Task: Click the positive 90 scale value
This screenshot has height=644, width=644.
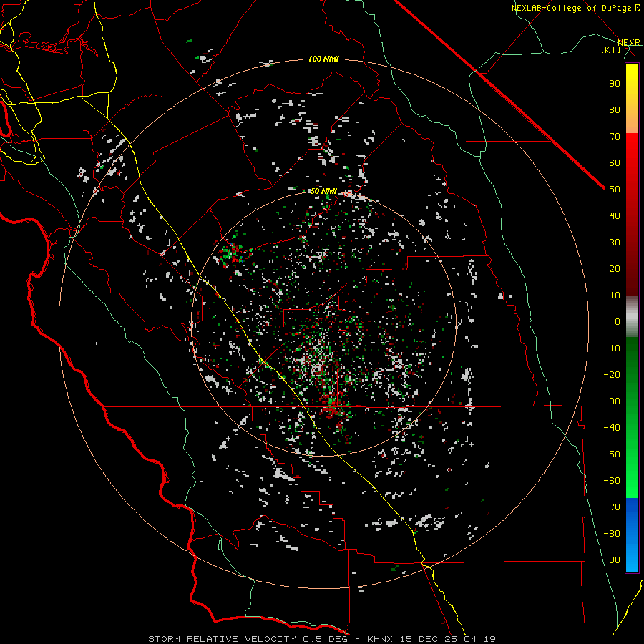Action: coord(615,84)
